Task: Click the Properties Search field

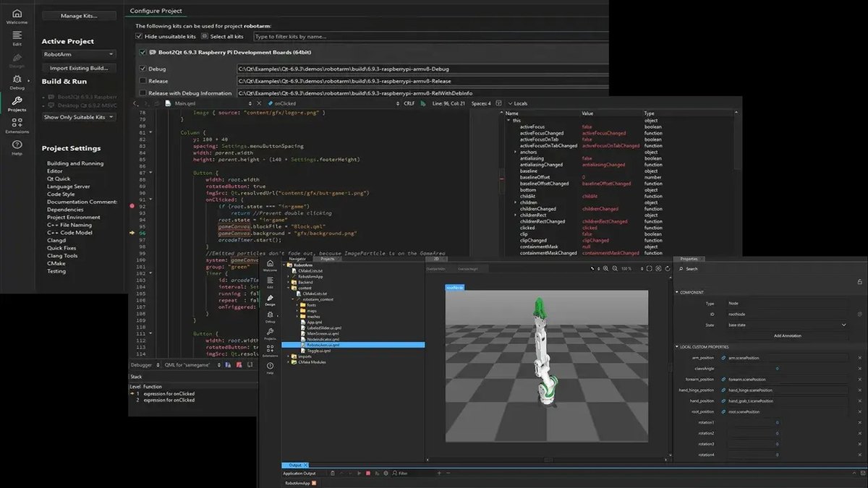Action: pyautogui.click(x=770, y=269)
